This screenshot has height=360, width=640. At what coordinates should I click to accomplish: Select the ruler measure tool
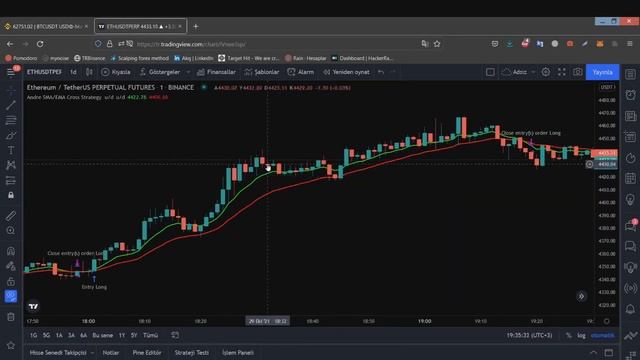[11, 216]
